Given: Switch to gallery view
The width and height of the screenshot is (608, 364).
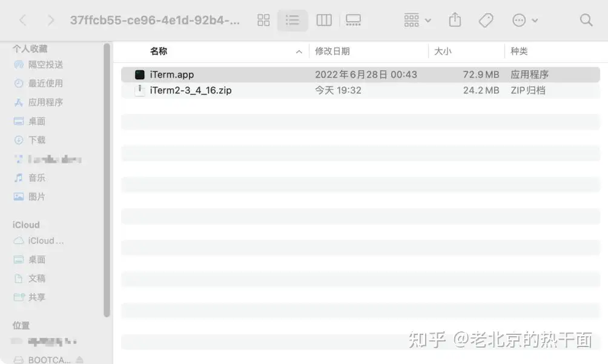Looking at the screenshot, I should 353,20.
